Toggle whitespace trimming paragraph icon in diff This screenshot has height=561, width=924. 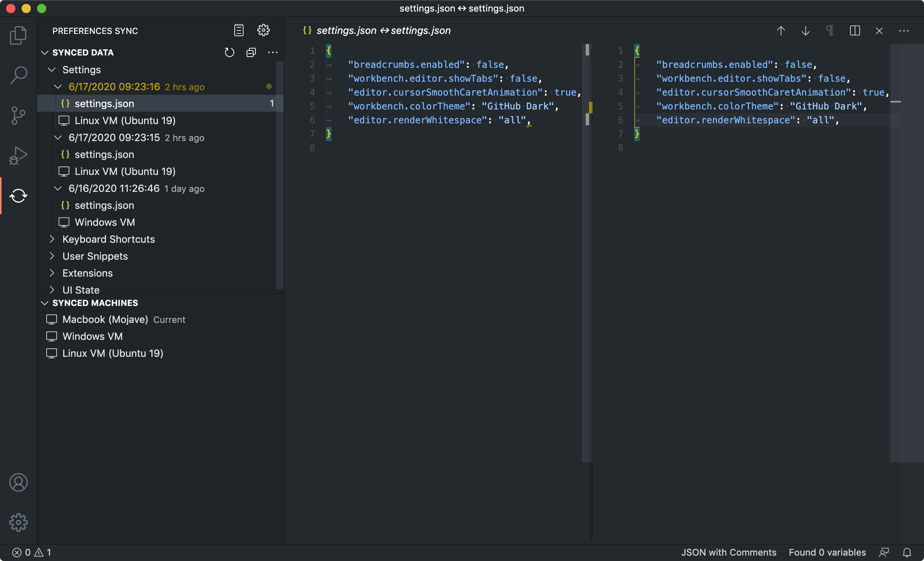tap(830, 31)
